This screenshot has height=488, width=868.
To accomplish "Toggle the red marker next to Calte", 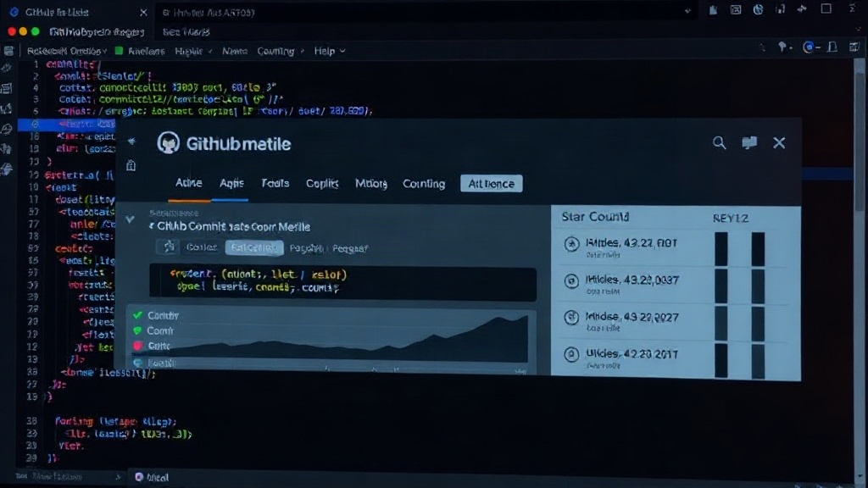I will click(x=137, y=346).
